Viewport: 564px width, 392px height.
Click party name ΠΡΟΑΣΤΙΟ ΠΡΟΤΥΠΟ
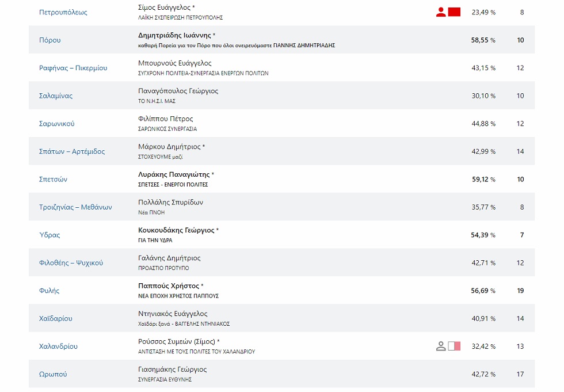(163, 268)
